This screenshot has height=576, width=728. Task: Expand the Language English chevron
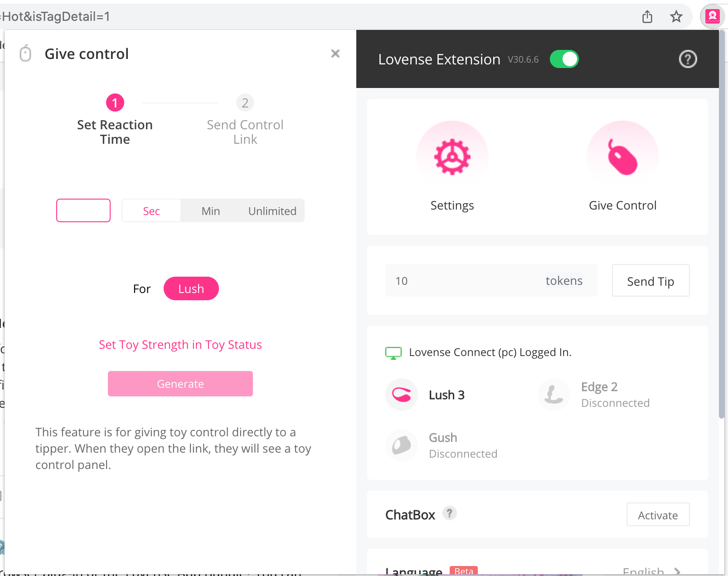click(677, 571)
